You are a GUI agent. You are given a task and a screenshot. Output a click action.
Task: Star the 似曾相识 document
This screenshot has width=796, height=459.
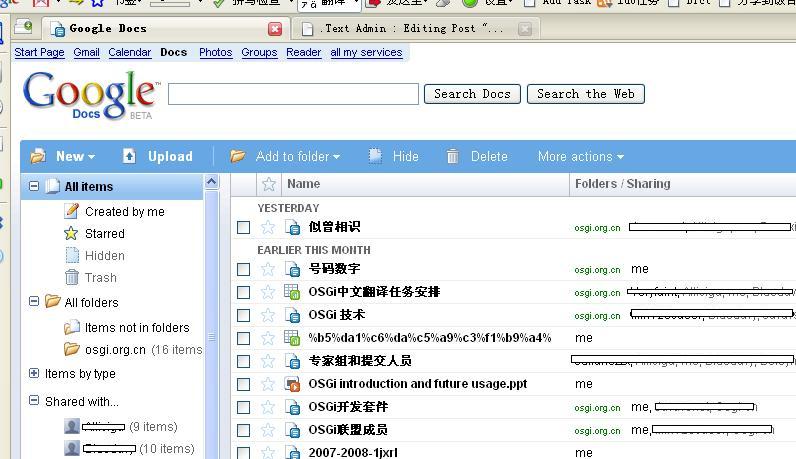(x=268, y=227)
